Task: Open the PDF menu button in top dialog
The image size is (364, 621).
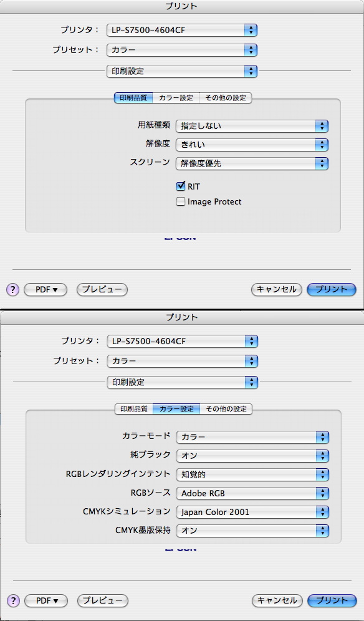Action: [x=45, y=289]
